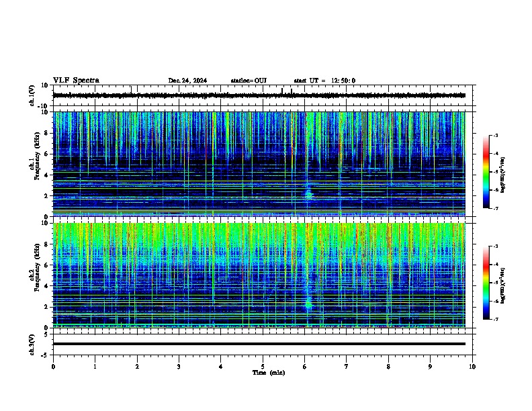
Task: Click time axis tick label '9'
Action: (x=430, y=367)
